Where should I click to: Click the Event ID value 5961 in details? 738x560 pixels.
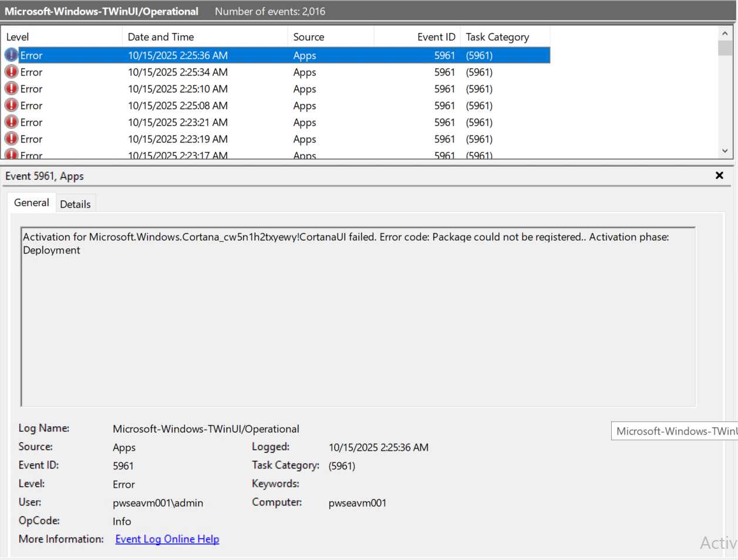click(x=123, y=465)
